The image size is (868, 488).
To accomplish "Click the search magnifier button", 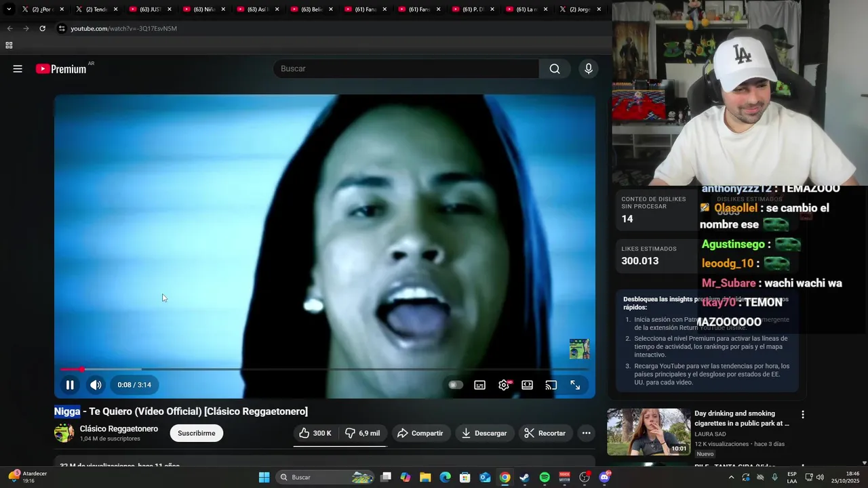I will click(555, 68).
